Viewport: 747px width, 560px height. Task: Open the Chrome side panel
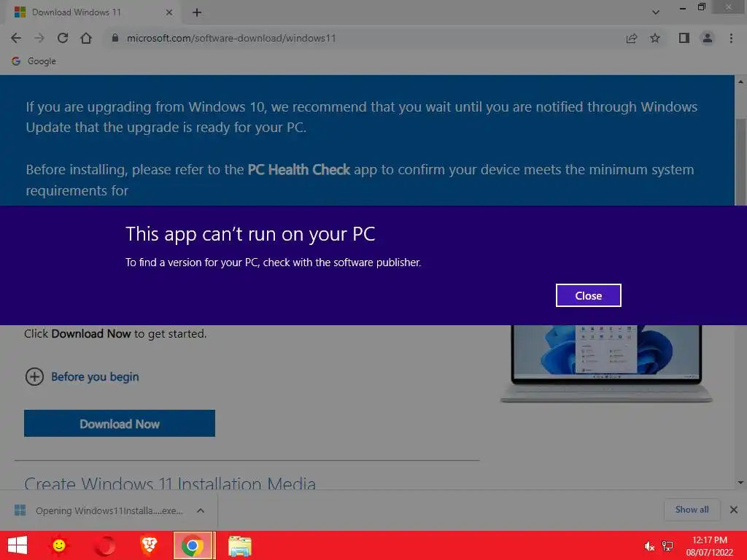coord(684,38)
